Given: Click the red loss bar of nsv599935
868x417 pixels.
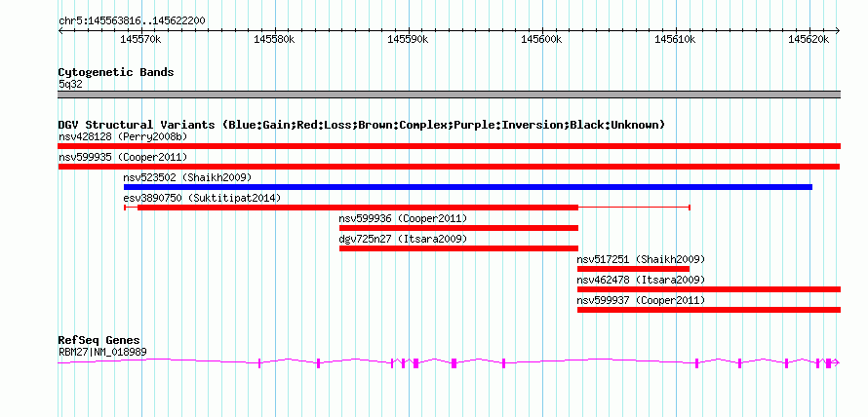Looking at the screenshot, I should click(449, 167).
